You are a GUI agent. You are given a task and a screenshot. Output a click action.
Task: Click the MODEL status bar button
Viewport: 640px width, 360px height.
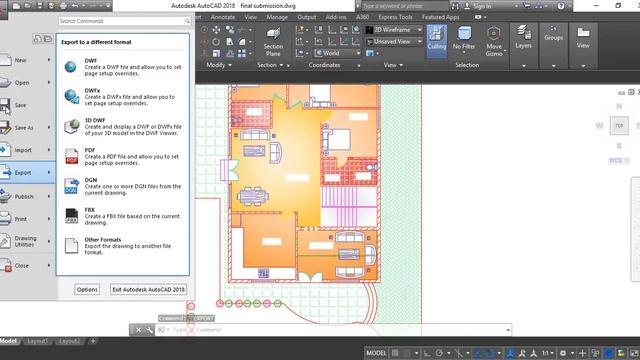pos(376,353)
